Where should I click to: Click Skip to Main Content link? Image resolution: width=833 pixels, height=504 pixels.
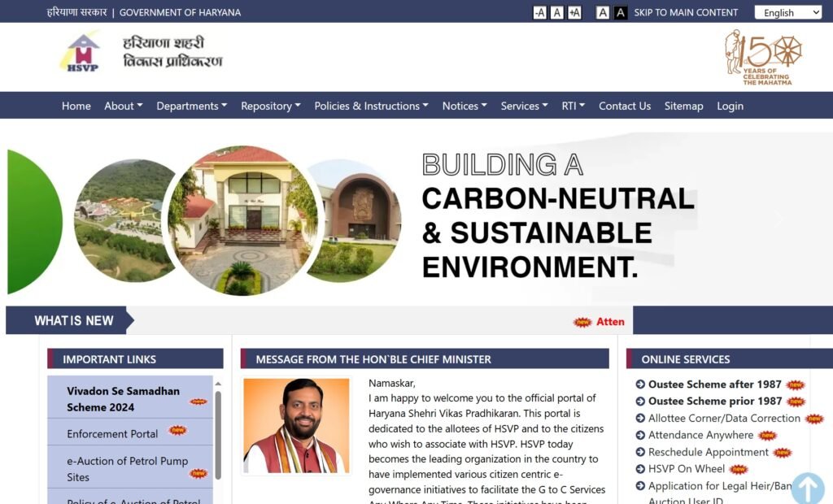(686, 13)
